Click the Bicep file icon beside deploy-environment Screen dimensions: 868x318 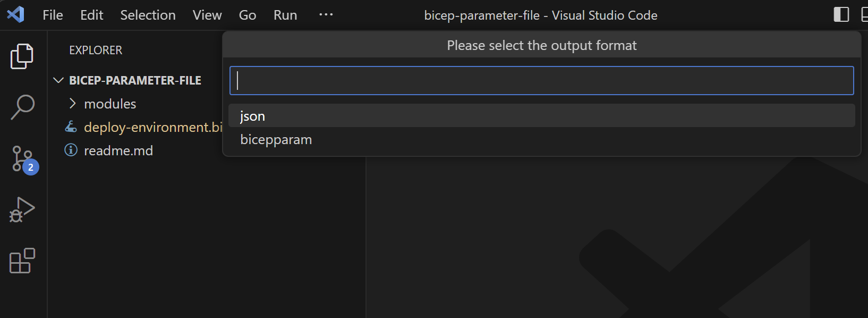pos(71,127)
